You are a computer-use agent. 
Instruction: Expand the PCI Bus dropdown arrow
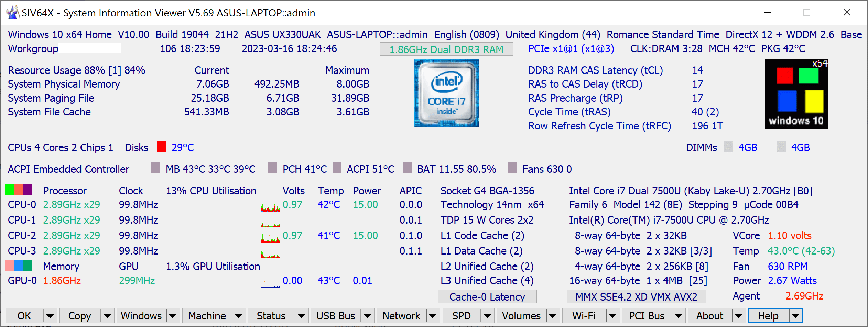point(678,316)
